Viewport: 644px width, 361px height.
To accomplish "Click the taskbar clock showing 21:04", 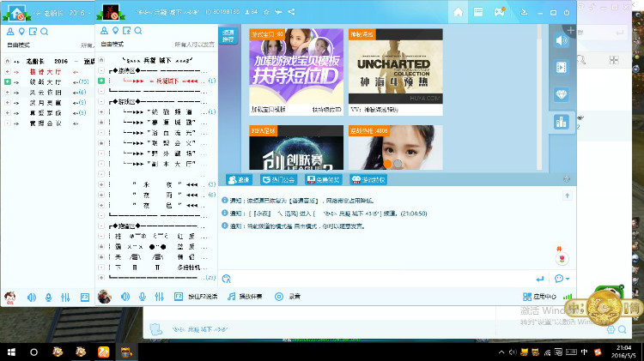I will [x=623, y=352].
